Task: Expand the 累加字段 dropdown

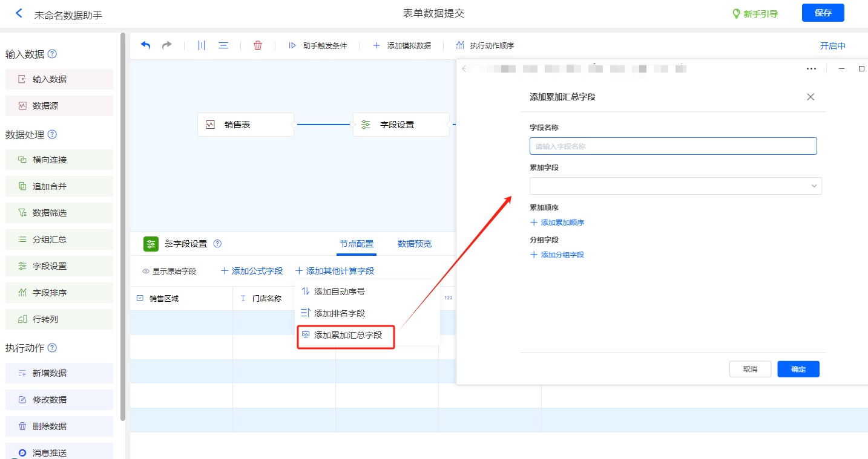Action: (x=675, y=186)
